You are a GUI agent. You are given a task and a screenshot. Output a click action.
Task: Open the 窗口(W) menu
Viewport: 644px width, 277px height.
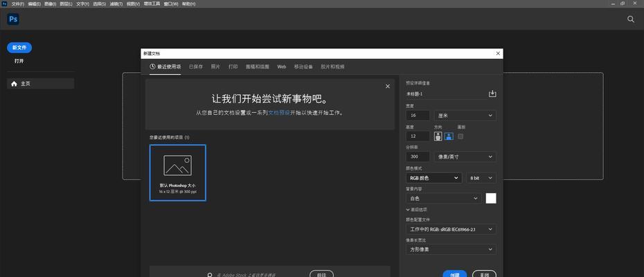171,3
